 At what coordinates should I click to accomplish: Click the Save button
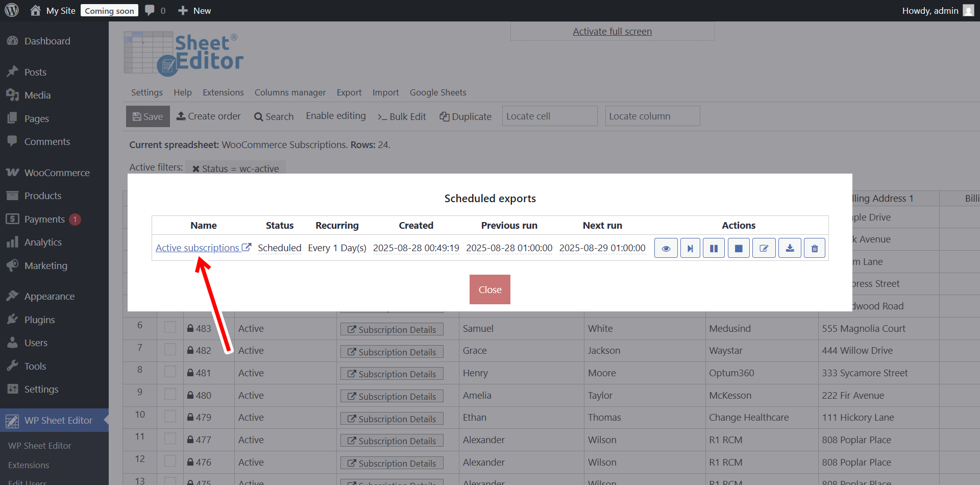(148, 116)
